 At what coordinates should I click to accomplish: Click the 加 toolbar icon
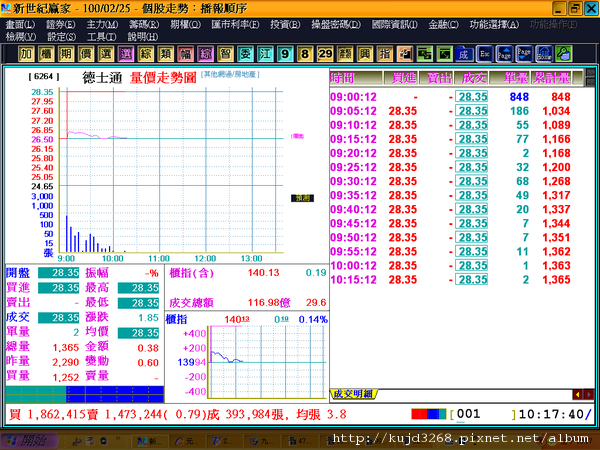click(x=26, y=54)
